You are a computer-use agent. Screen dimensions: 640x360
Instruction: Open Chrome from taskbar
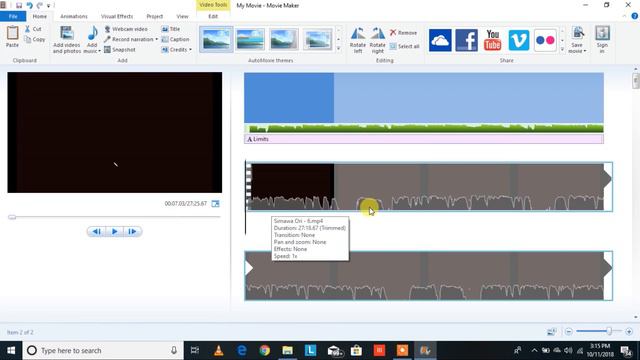tap(264, 350)
